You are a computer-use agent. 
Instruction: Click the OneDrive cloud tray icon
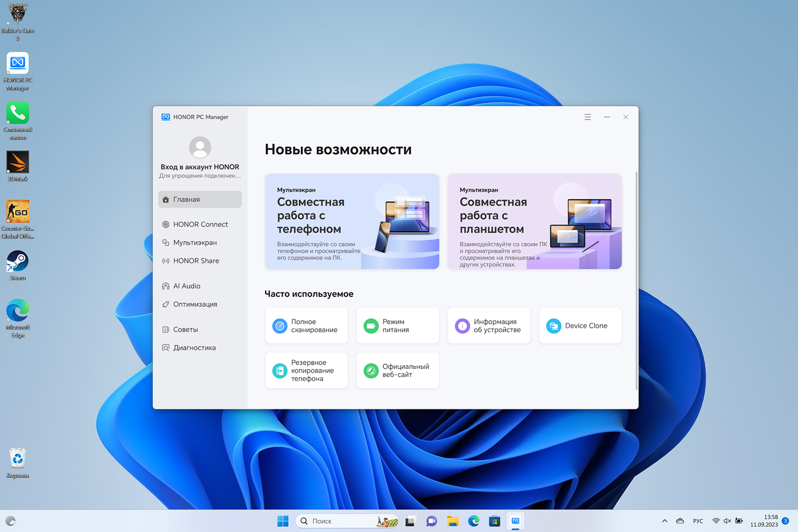coord(680,521)
